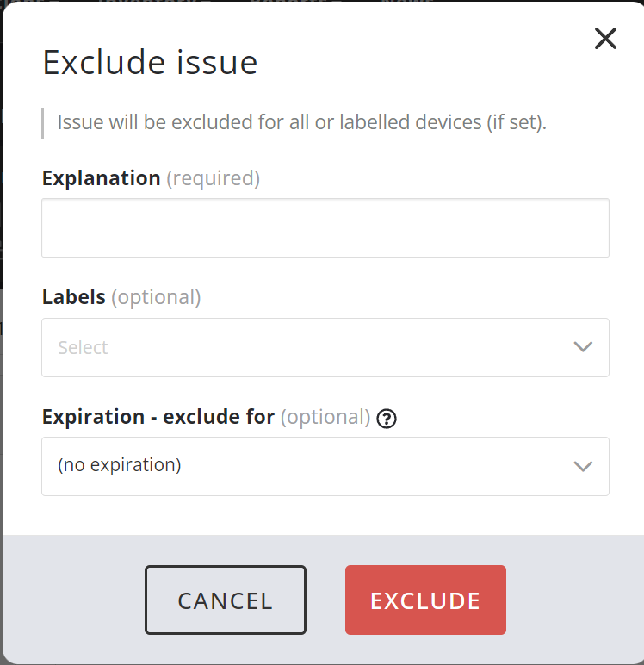The height and width of the screenshot is (665, 644).
Task: Click the note about labelled devices
Action: pos(301,122)
